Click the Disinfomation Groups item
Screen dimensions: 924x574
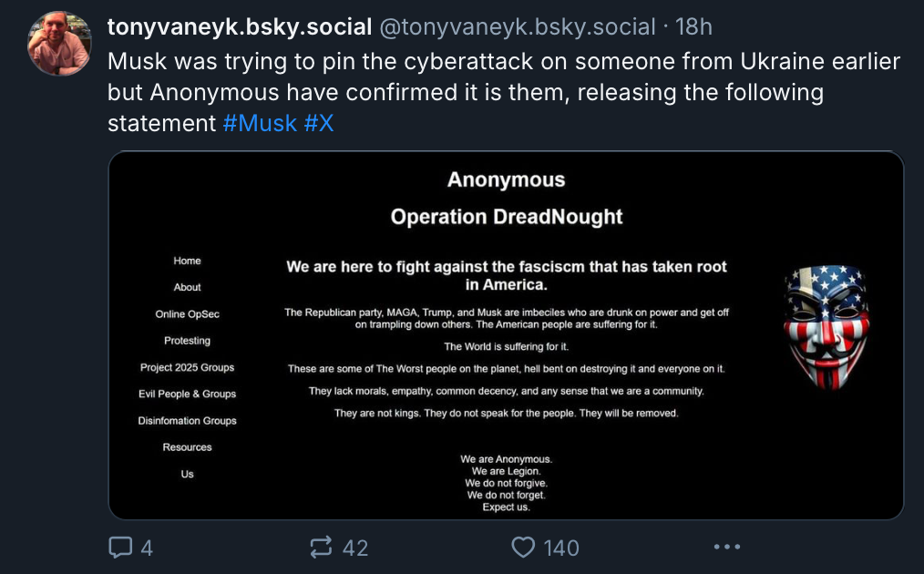coord(186,420)
